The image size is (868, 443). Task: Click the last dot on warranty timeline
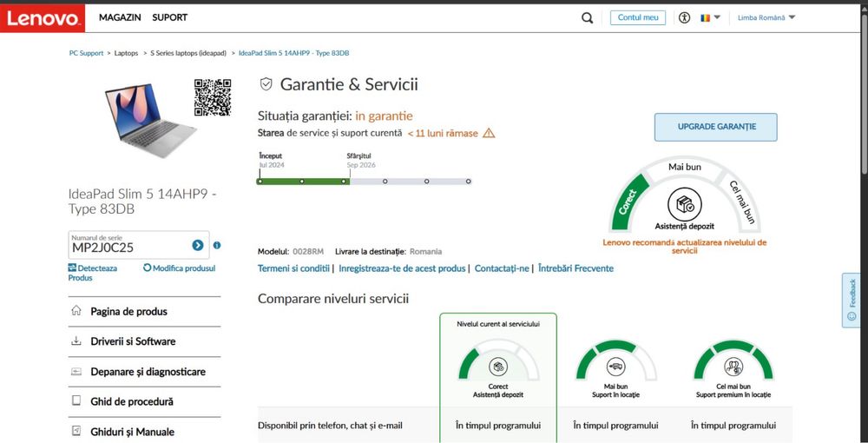(x=469, y=181)
